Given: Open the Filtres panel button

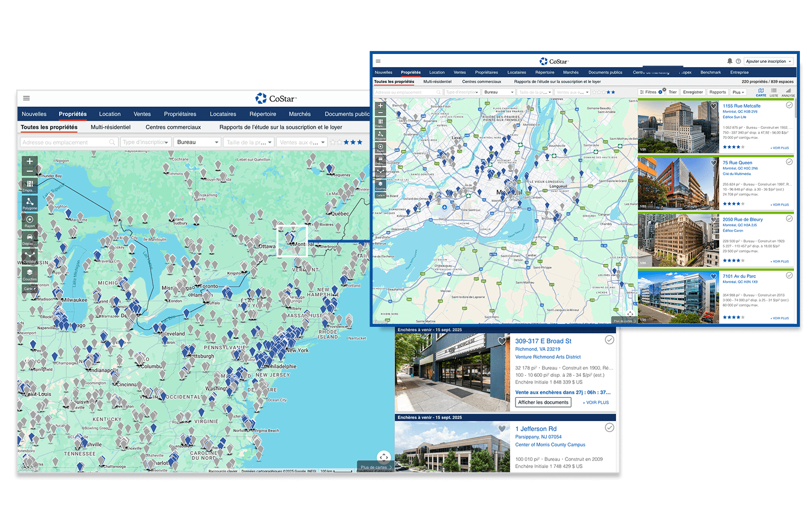Looking at the screenshot, I should pyautogui.click(x=648, y=92).
